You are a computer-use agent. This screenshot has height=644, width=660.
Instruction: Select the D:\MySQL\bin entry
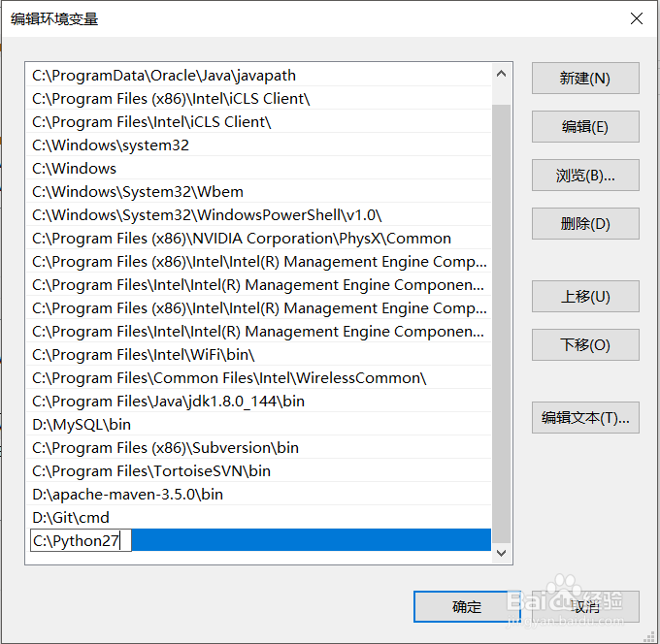(x=258, y=425)
